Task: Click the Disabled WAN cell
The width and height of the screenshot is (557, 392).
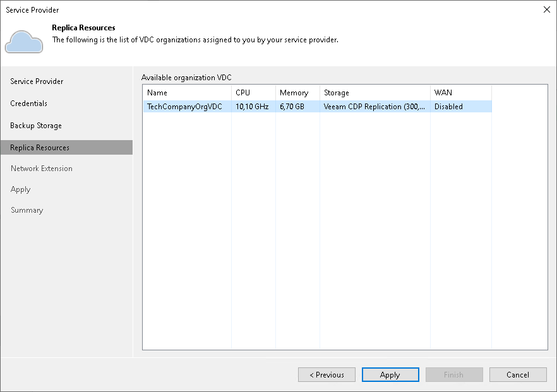Action: click(x=448, y=106)
